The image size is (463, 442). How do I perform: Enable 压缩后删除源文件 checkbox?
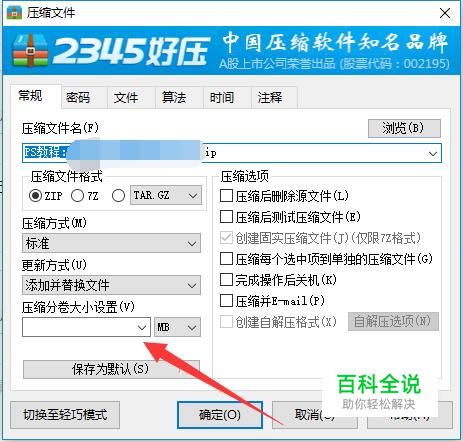pos(226,196)
